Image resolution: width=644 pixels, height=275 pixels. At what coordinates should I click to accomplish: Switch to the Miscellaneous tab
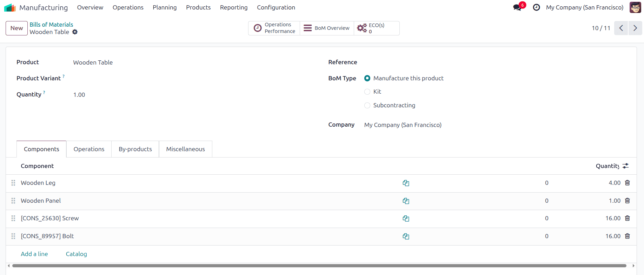185,149
